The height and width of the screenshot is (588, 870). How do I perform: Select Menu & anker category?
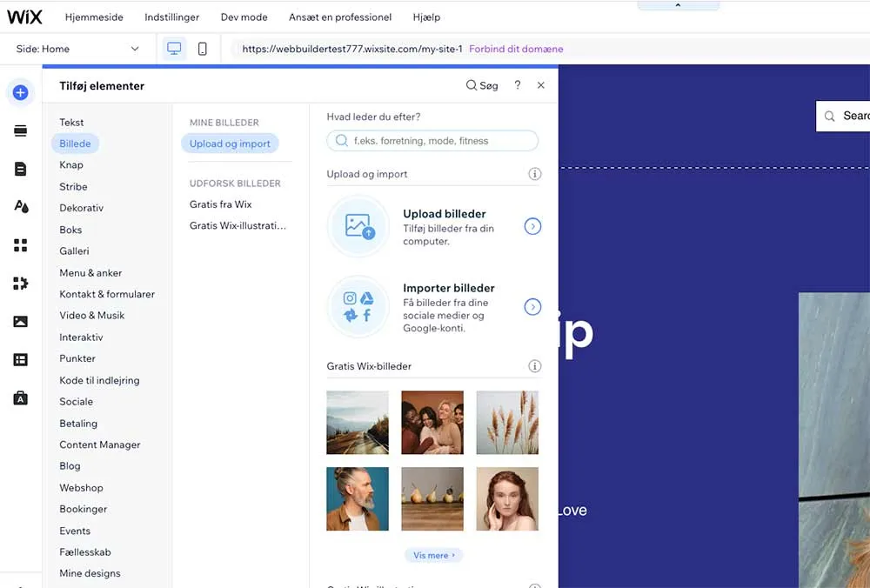(90, 273)
